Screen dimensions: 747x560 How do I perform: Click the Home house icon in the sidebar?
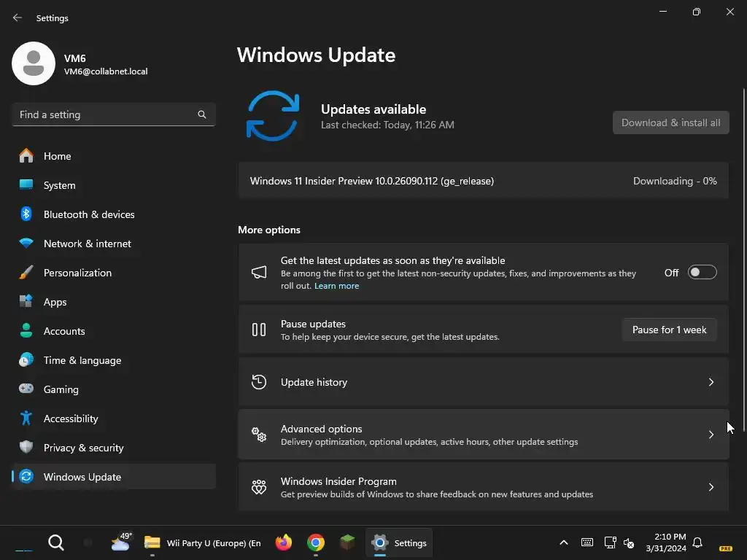[x=26, y=156]
